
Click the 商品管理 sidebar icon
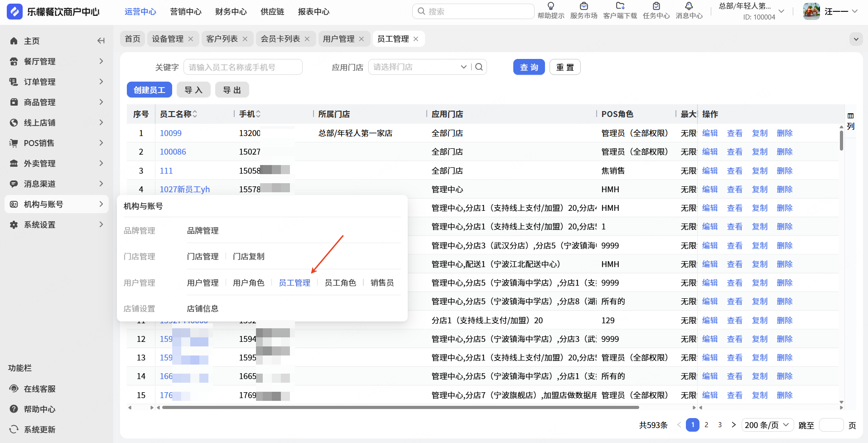point(14,102)
